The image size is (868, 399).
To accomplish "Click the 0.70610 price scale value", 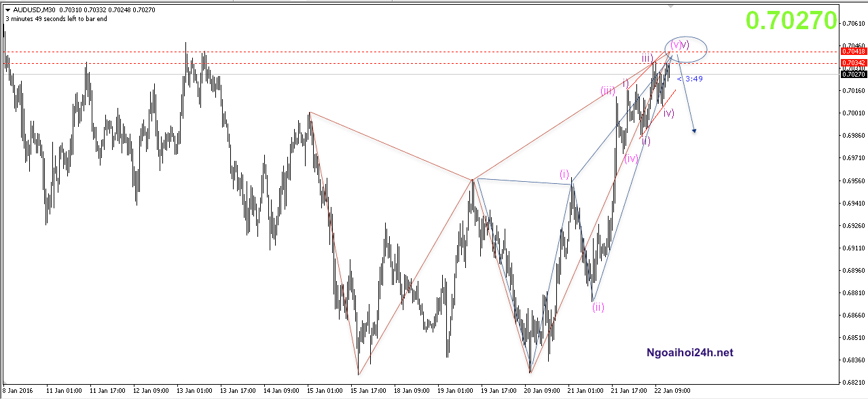I will (852, 23).
